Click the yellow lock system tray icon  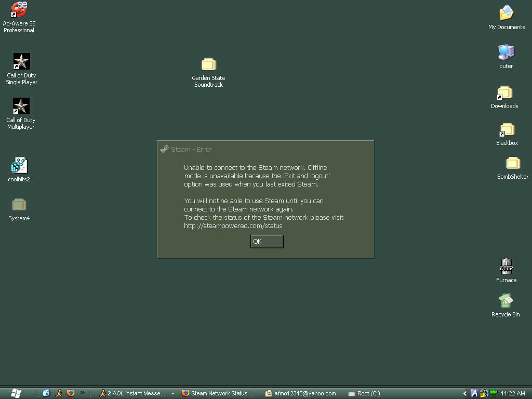pos(484,393)
